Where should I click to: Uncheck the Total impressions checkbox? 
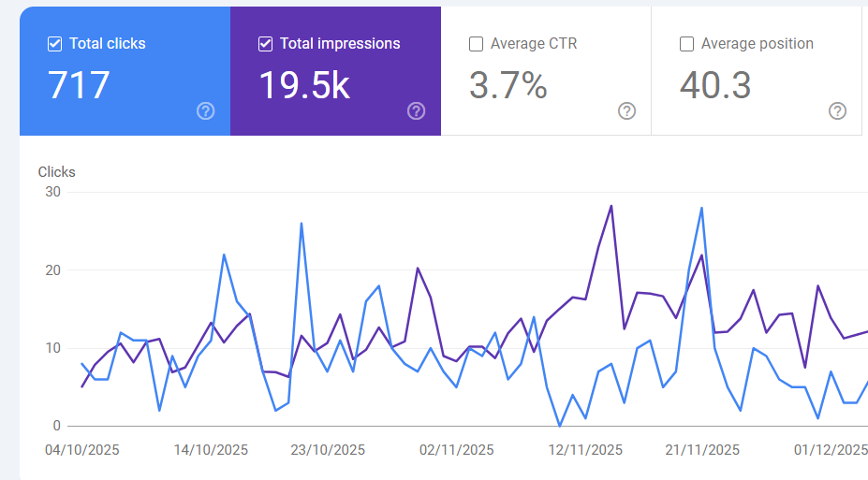point(265,44)
